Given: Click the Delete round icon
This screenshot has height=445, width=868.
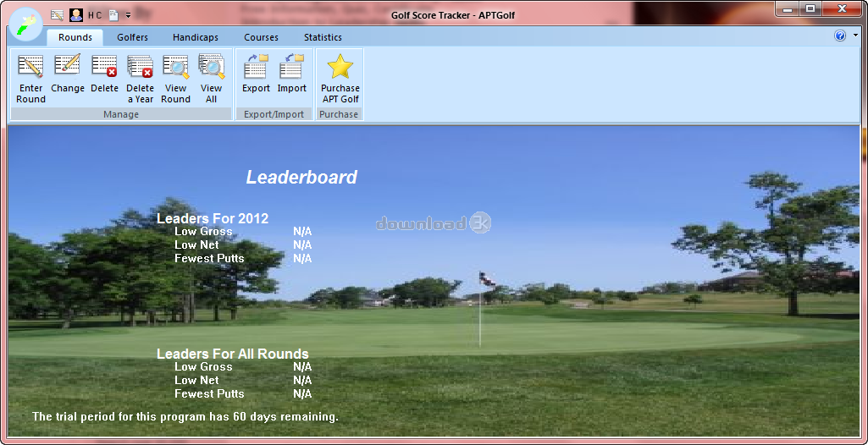Looking at the screenshot, I should [x=104, y=68].
